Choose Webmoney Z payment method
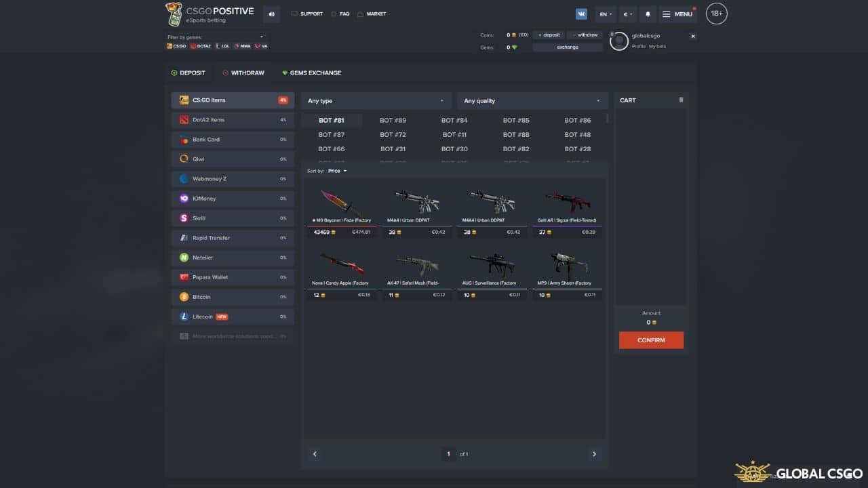Viewport: 868px width, 488px height. [x=233, y=179]
